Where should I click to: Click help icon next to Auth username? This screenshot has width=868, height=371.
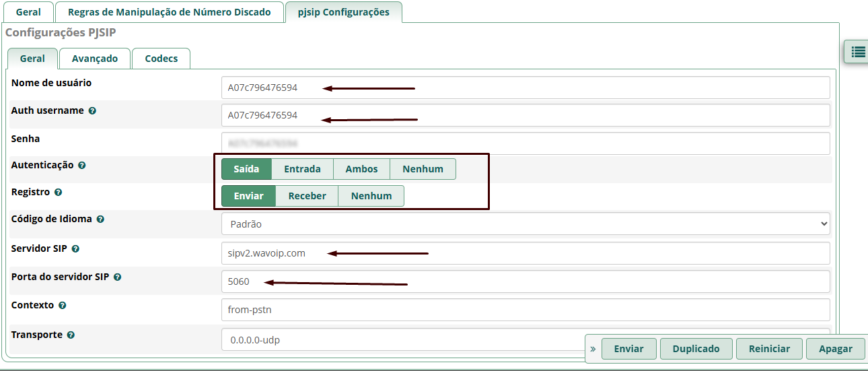click(x=92, y=110)
